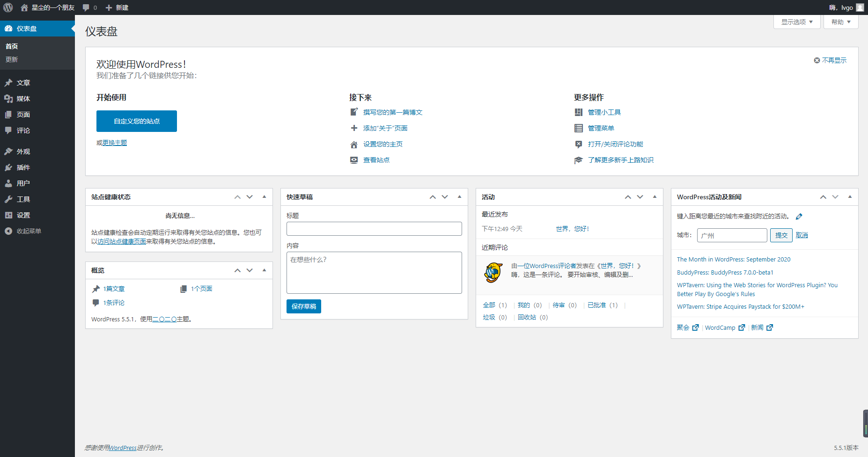Toggle the 概览 panel collapse triangle
The image size is (868, 457).
[x=264, y=270]
